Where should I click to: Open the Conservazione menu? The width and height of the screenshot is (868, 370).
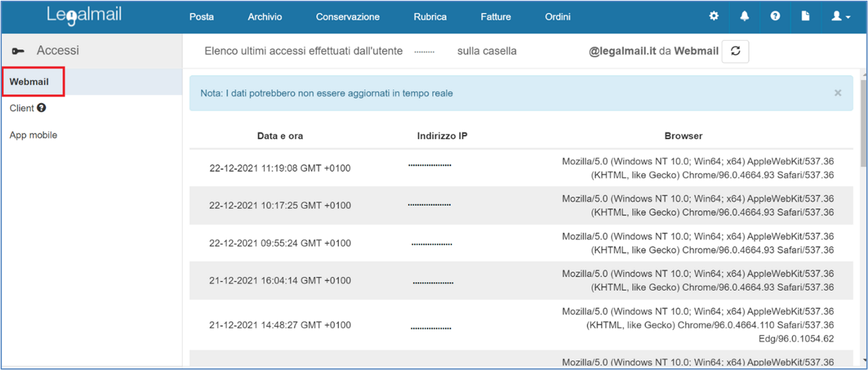coord(347,17)
